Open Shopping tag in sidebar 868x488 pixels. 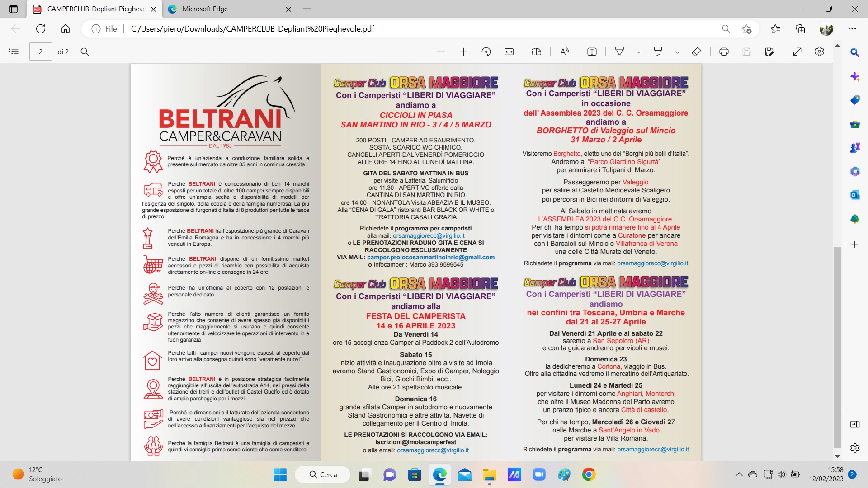point(855,100)
